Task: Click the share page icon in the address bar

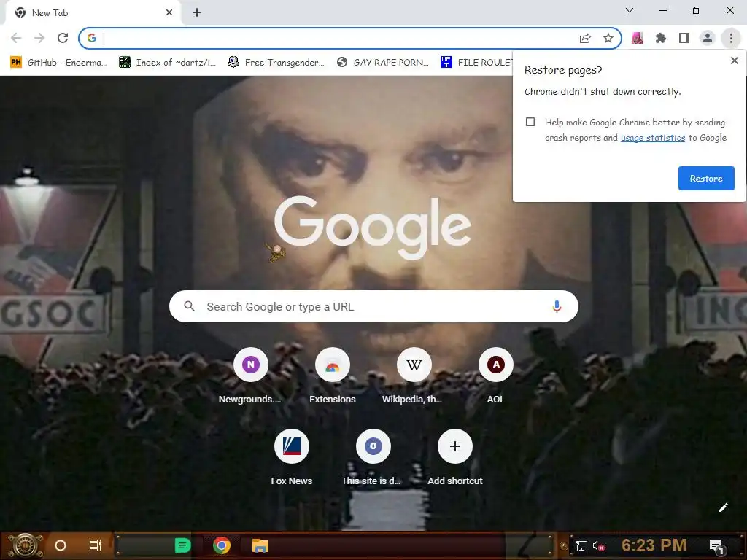Action: tap(585, 38)
